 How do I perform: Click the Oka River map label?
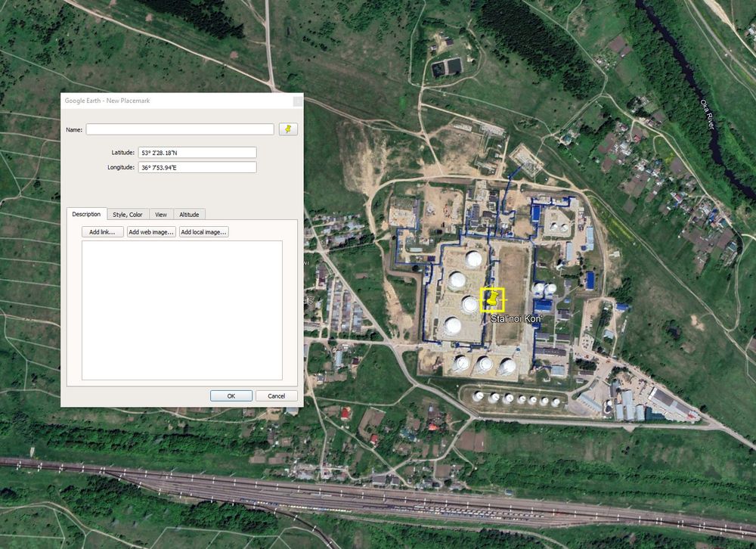[x=708, y=114]
